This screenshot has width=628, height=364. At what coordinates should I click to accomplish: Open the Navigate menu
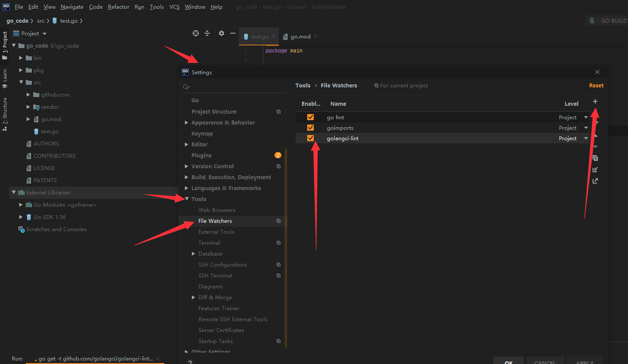[x=72, y=7]
